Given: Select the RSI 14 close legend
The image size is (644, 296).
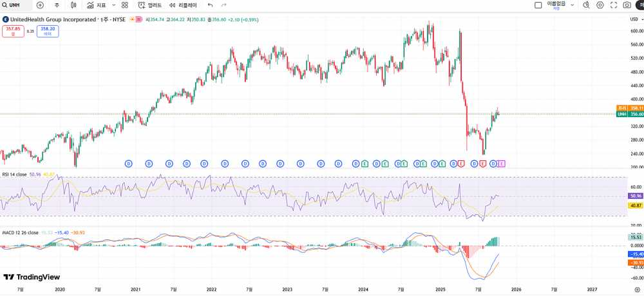Looking at the screenshot, I should point(14,174).
